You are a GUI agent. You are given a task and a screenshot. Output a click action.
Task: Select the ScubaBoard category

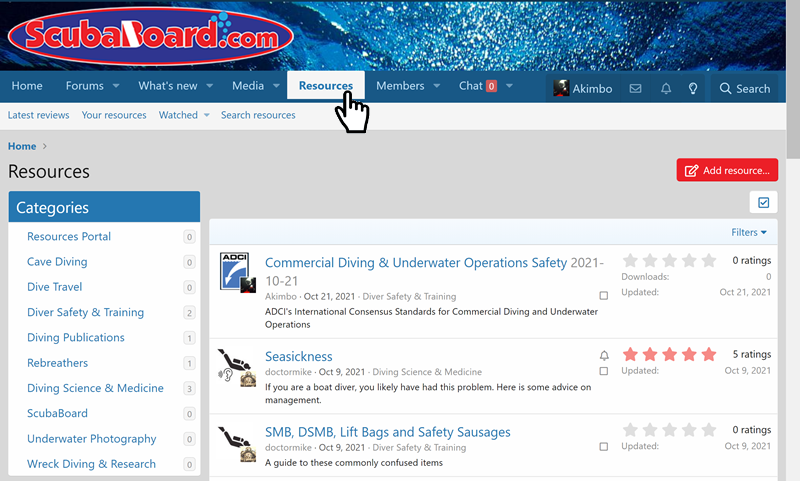(x=58, y=414)
